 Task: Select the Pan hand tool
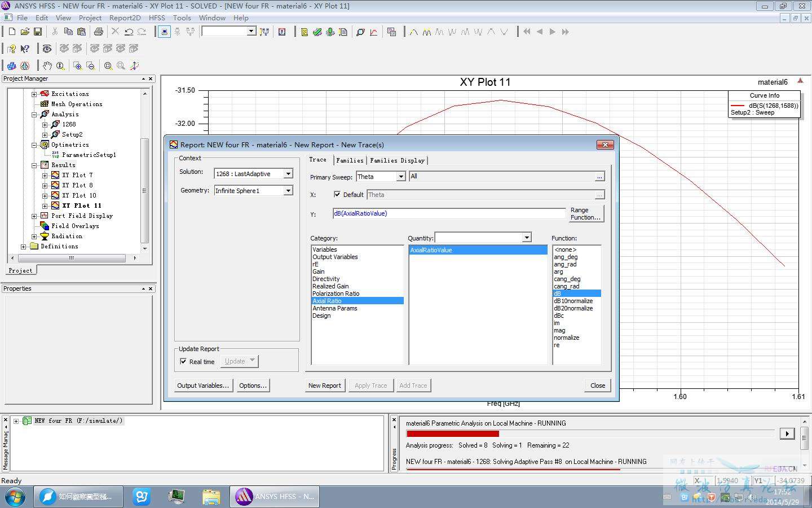point(47,65)
